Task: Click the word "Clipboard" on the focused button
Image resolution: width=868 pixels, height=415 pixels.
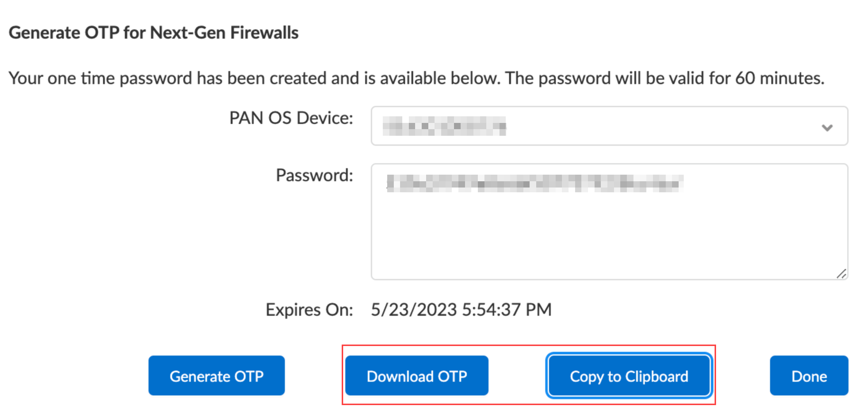Action: click(x=656, y=376)
